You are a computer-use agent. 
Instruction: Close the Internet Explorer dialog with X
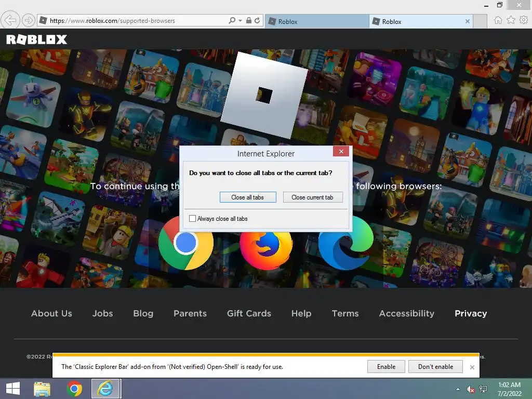click(x=341, y=151)
